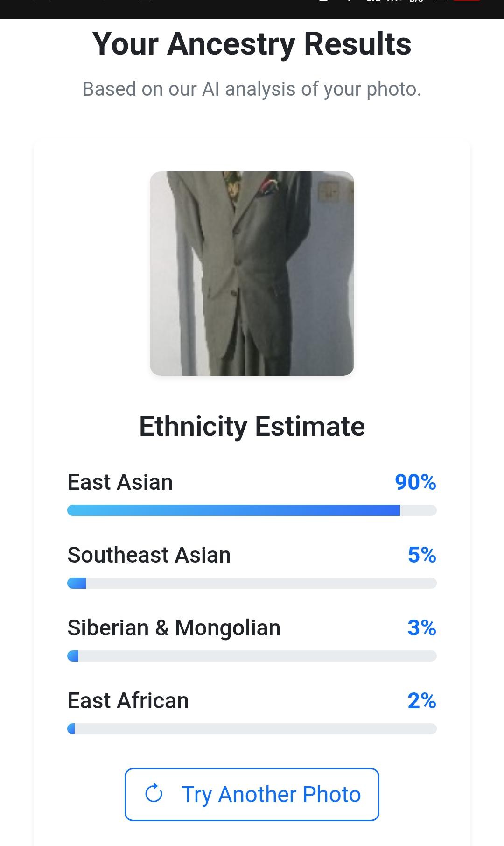Tap the uploaded suit photo thumbnail
Viewport: 504px width, 846px height.
(x=252, y=274)
